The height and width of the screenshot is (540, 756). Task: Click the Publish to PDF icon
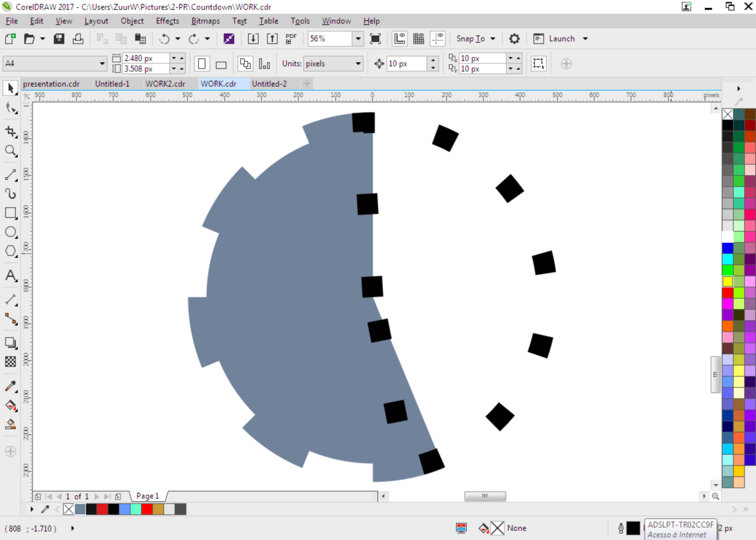(291, 39)
